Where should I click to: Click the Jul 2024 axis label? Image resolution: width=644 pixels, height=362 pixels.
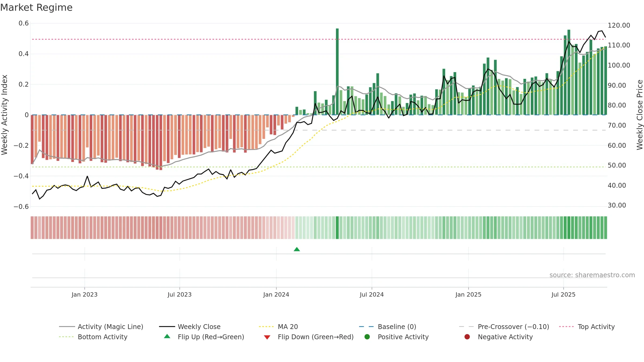(372, 295)
